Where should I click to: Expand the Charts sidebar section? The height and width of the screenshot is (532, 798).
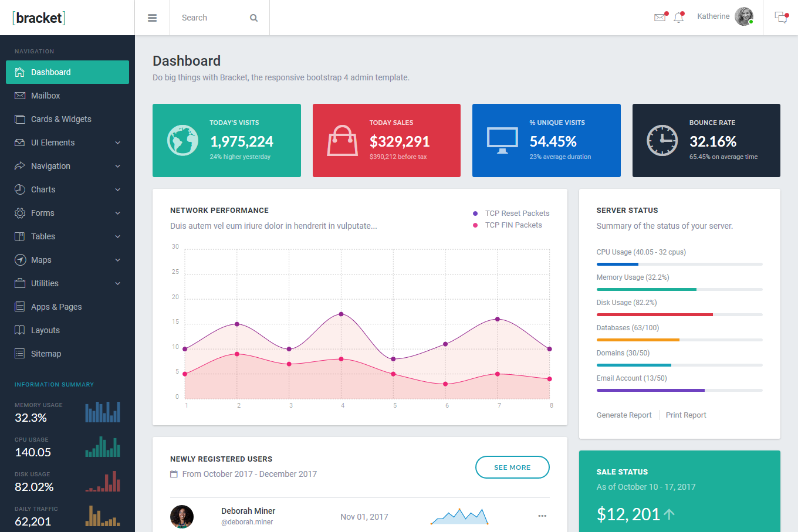click(117, 189)
